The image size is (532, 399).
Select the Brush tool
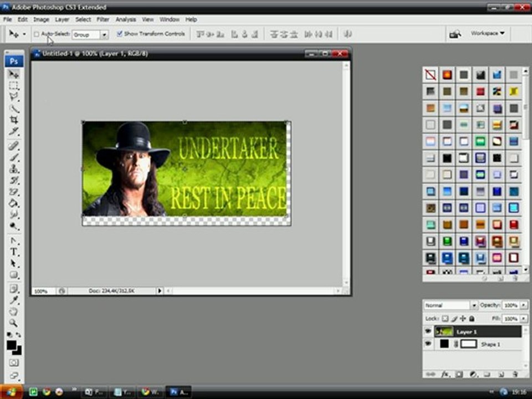point(13,157)
